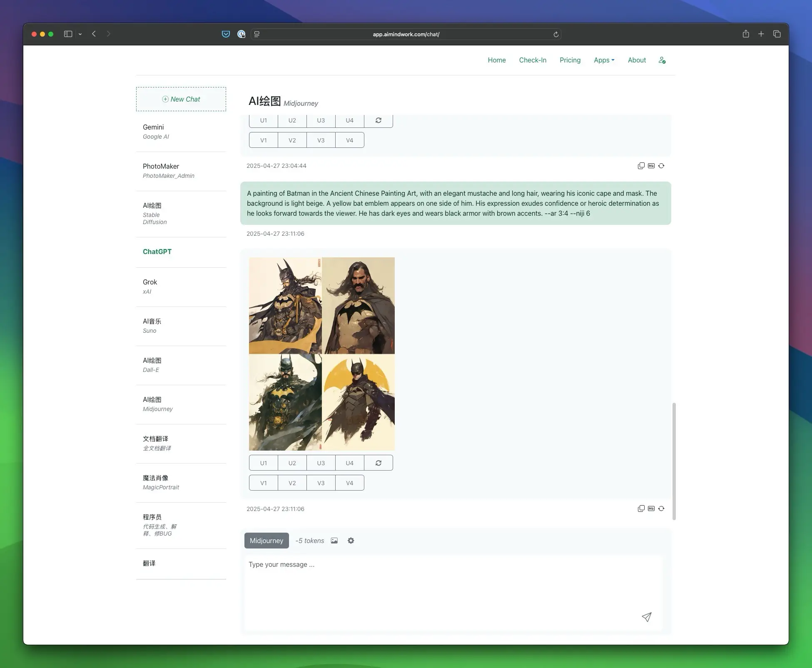This screenshot has height=668, width=812.
Task: Open the sidebar chevron dropdown in Safari
Action: click(x=80, y=34)
